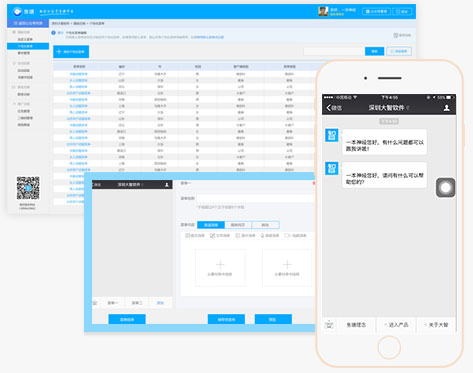Tap the AssistiveTouch floating button
This screenshot has width=473, height=373.
pyautogui.click(x=446, y=188)
